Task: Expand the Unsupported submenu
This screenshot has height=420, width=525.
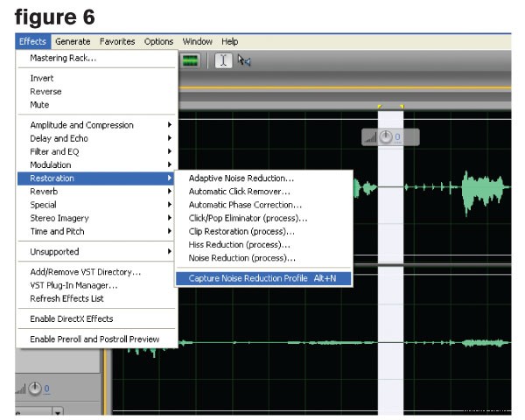Action: point(96,251)
